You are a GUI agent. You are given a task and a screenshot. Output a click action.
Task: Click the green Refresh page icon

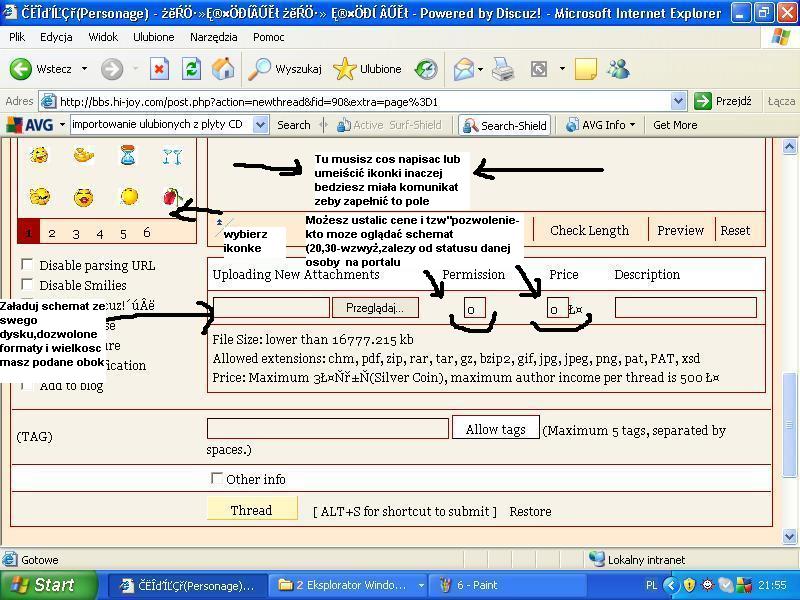point(191,69)
